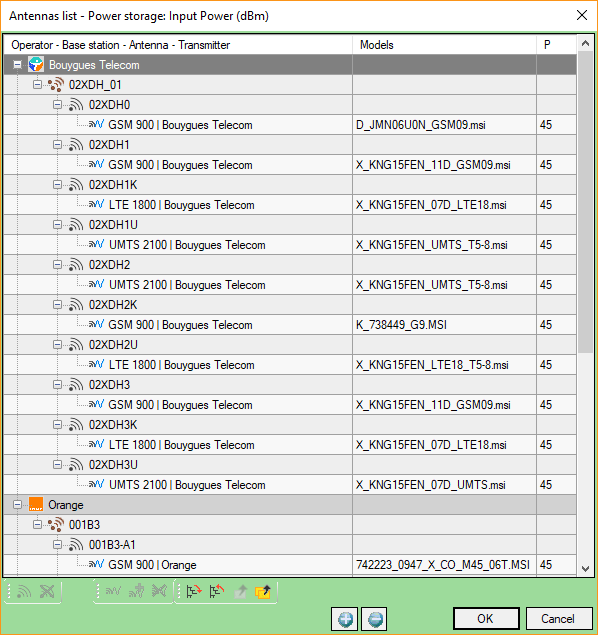Collapse the 02XDH2K antenna node
598x635 pixels.
57,305
